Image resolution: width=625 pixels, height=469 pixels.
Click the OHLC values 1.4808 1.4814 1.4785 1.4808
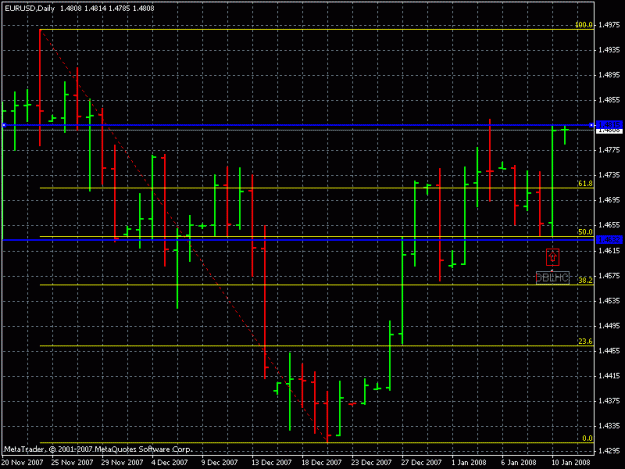(x=107, y=8)
